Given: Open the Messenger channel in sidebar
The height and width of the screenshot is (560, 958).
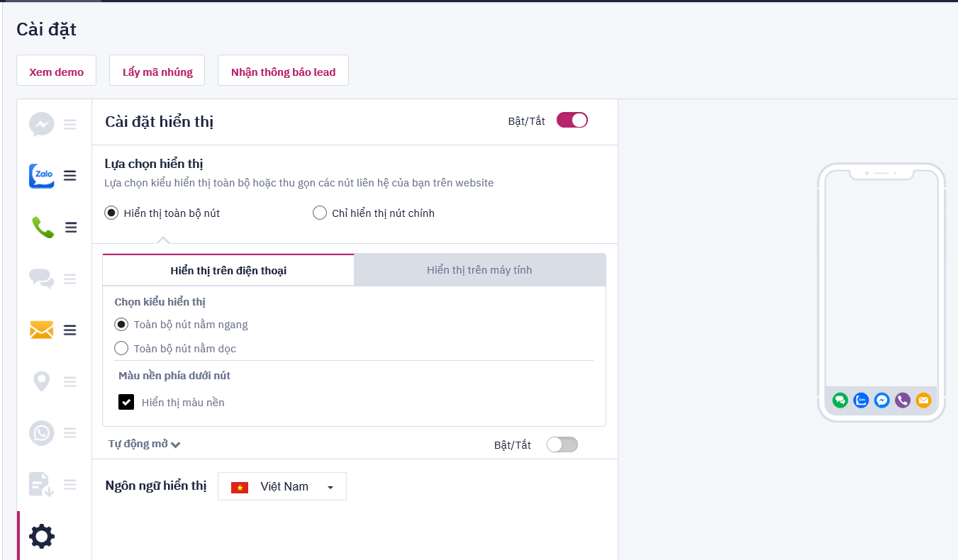Looking at the screenshot, I should 42,125.
